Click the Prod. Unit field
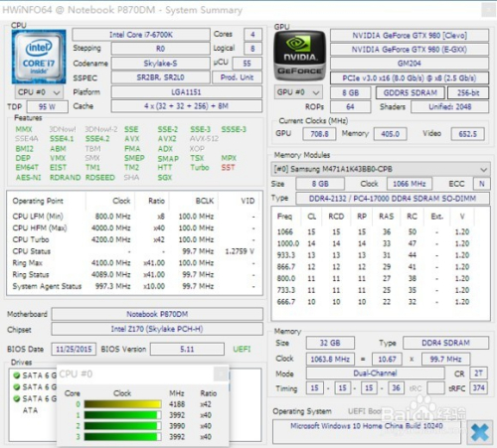Screen dimensions: 497x448 (237, 77)
